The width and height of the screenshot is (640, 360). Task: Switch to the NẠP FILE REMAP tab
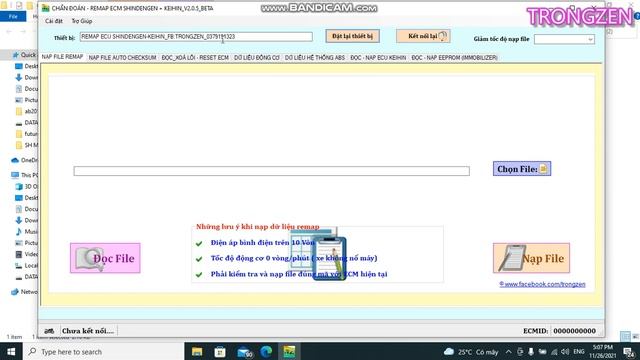click(x=62, y=57)
